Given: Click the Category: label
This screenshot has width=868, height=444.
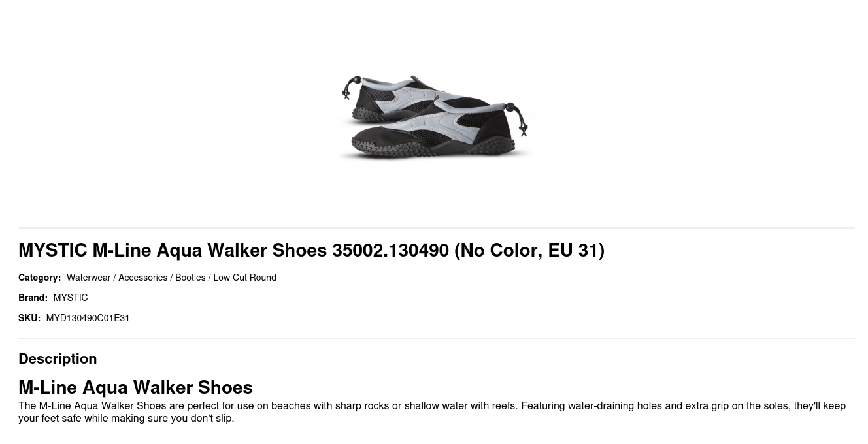Looking at the screenshot, I should coord(39,277).
